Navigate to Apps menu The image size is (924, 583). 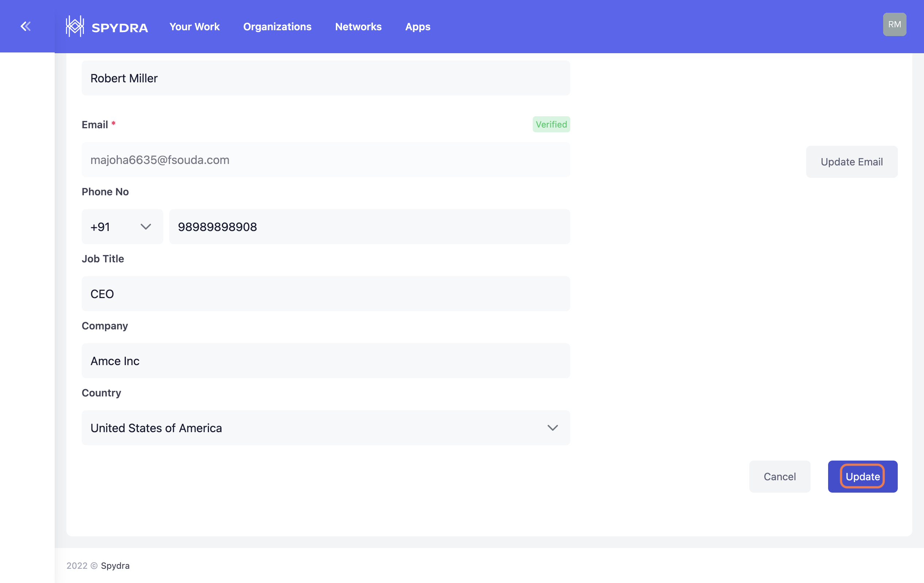pyautogui.click(x=418, y=27)
